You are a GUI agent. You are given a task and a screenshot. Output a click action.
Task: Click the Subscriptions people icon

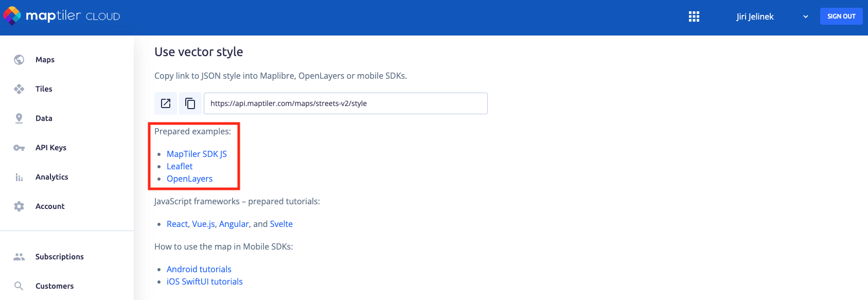(19, 257)
